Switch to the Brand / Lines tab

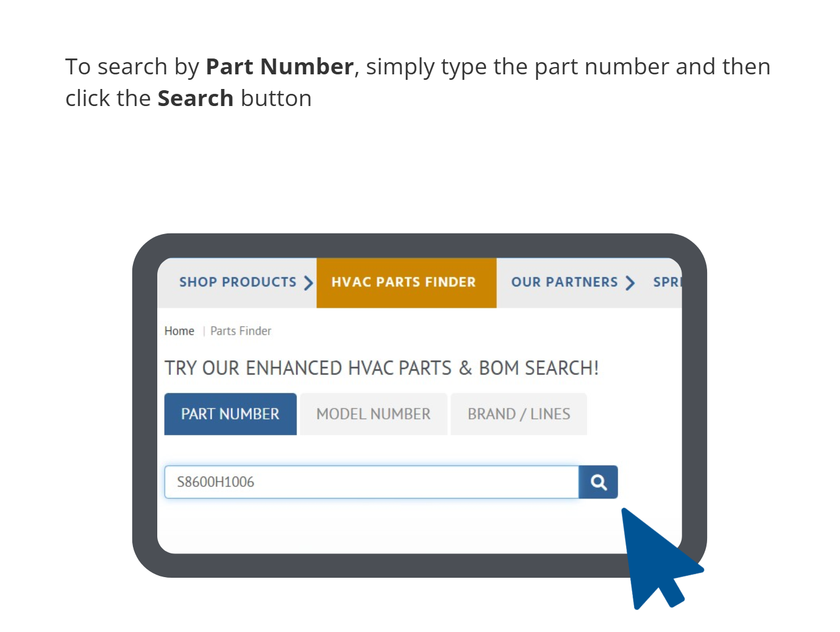coord(519,414)
